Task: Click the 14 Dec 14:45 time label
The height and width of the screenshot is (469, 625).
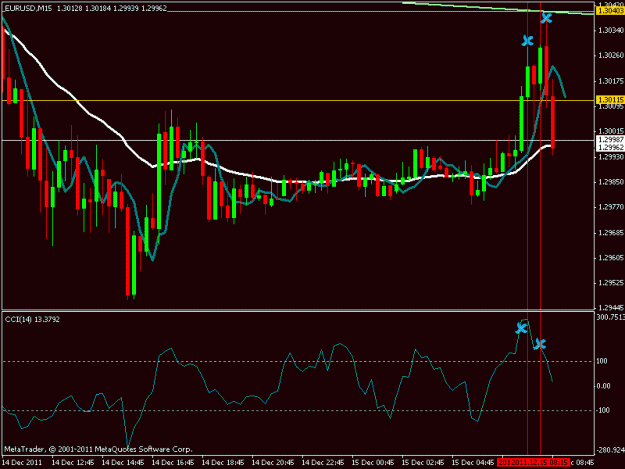Action: (x=123, y=463)
